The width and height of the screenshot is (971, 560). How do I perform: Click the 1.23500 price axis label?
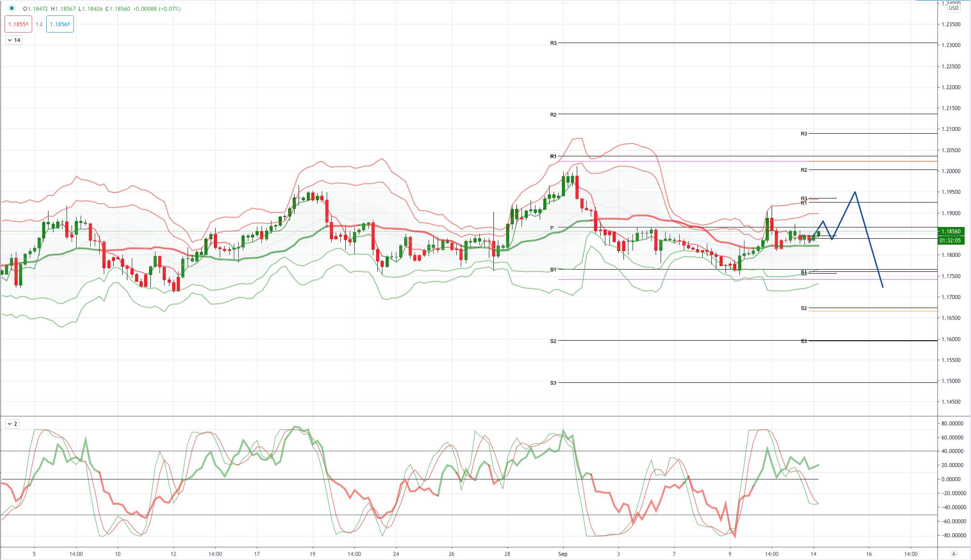(951, 24)
